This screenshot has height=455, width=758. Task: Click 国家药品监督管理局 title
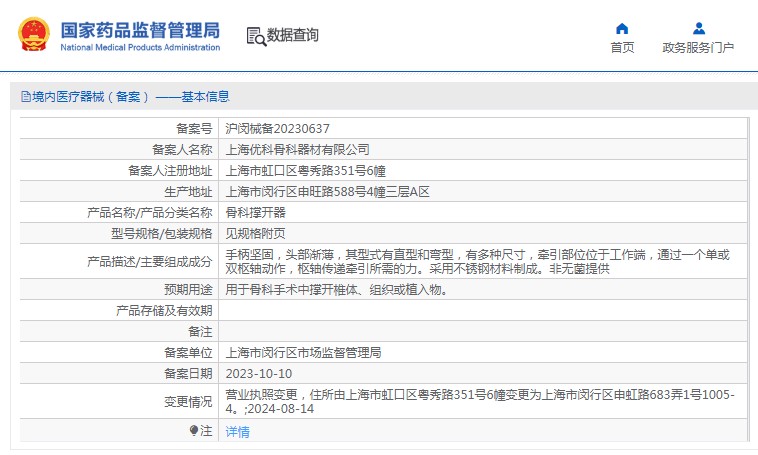(140, 30)
